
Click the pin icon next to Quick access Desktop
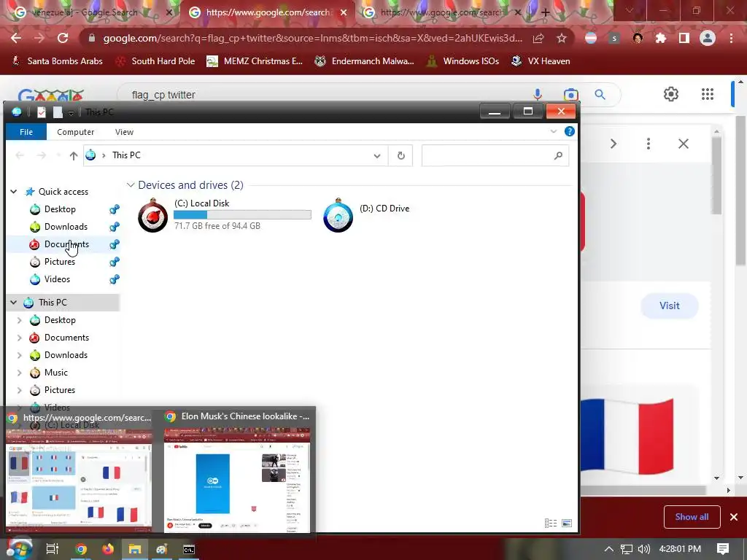[115, 209]
